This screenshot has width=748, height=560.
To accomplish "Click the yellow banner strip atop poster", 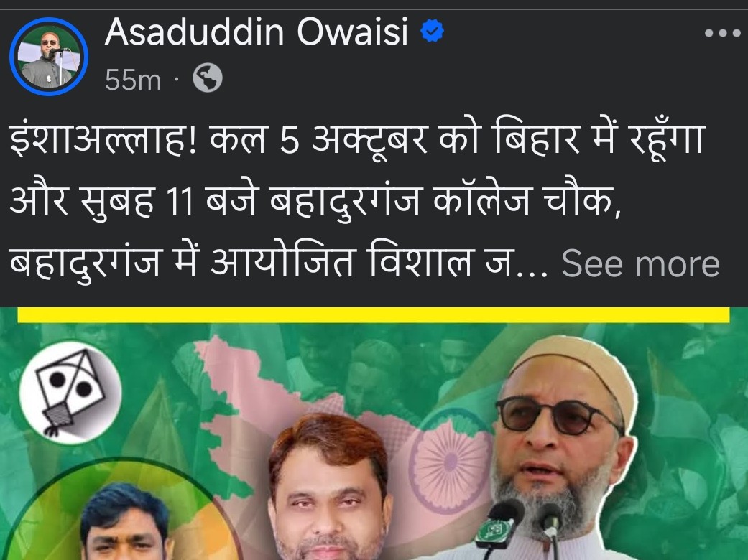I will tap(374, 314).
